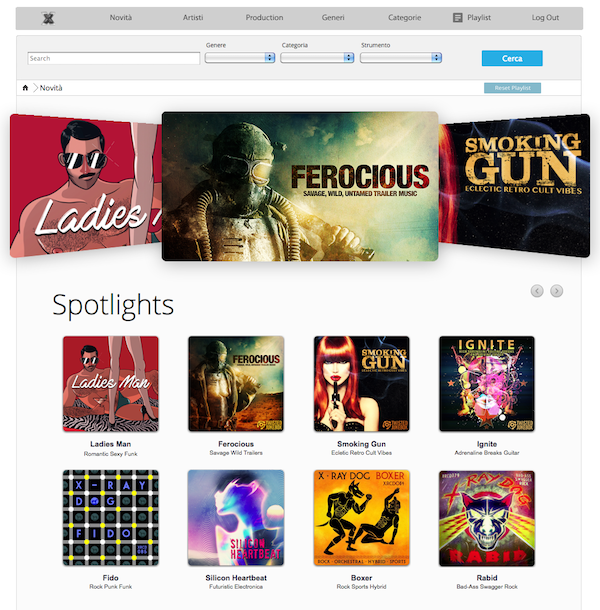This screenshot has height=610, width=600.
Task: Open the Genere dropdown
Action: pos(240,58)
